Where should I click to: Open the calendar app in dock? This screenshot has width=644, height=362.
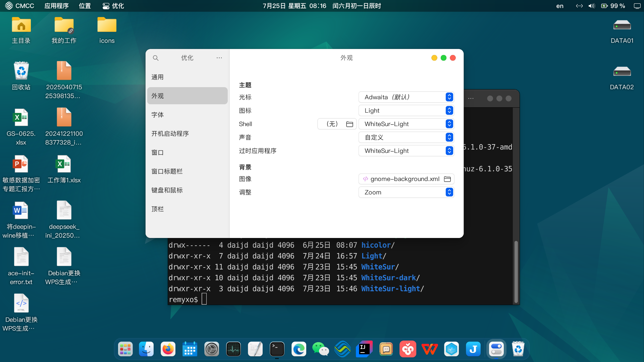(x=190, y=349)
